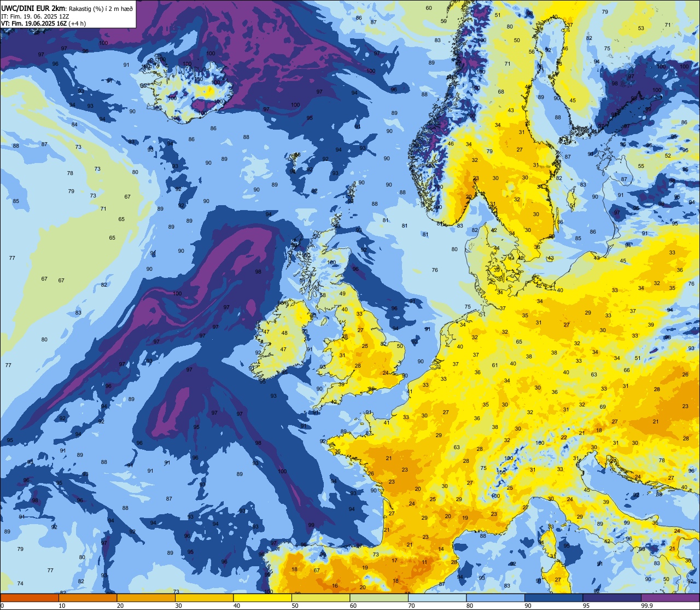Click the 20–30 amber legend segment
This screenshot has height=610, width=700.
pyautogui.click(x=146, y=598)
